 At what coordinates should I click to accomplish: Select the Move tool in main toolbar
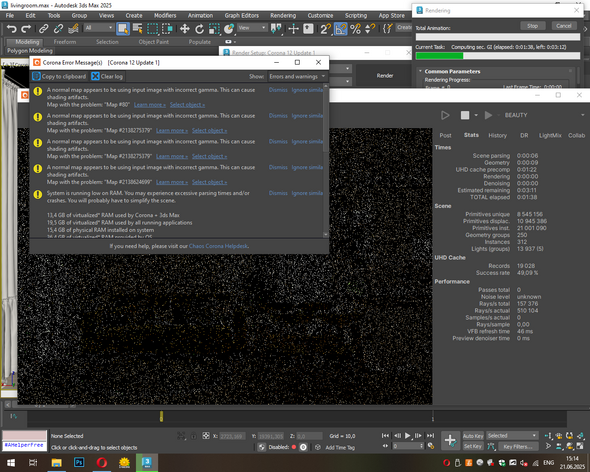point(184,29)
